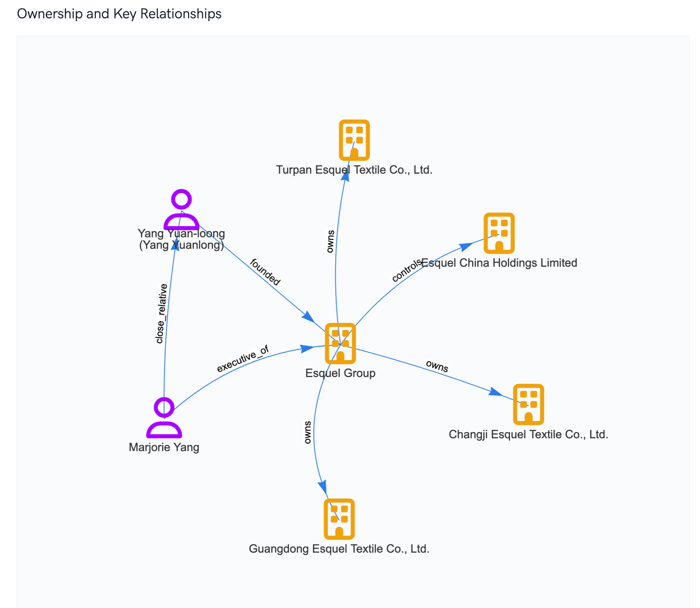The height and width of the screenshot is (608, 700).
Task: Select the 'executive_of' edge label
Action: (243, 358)
